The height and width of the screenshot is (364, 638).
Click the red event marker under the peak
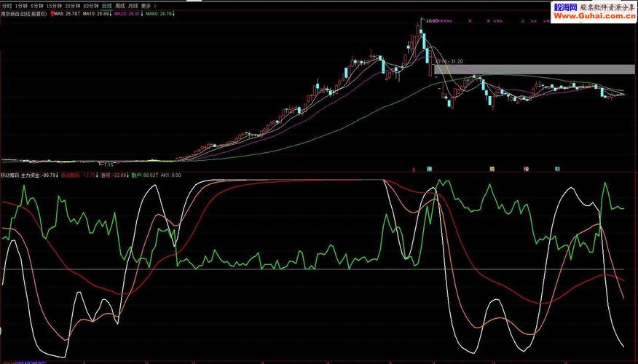coord(414,169)
